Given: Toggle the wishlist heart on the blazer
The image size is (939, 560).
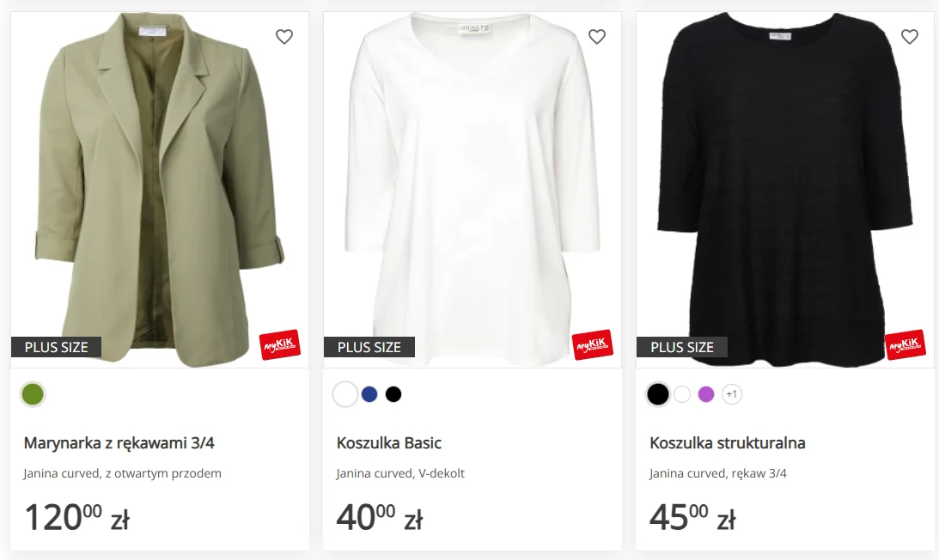Looking at the screenshot, I should pyautogui.click(x=284, y=36).
